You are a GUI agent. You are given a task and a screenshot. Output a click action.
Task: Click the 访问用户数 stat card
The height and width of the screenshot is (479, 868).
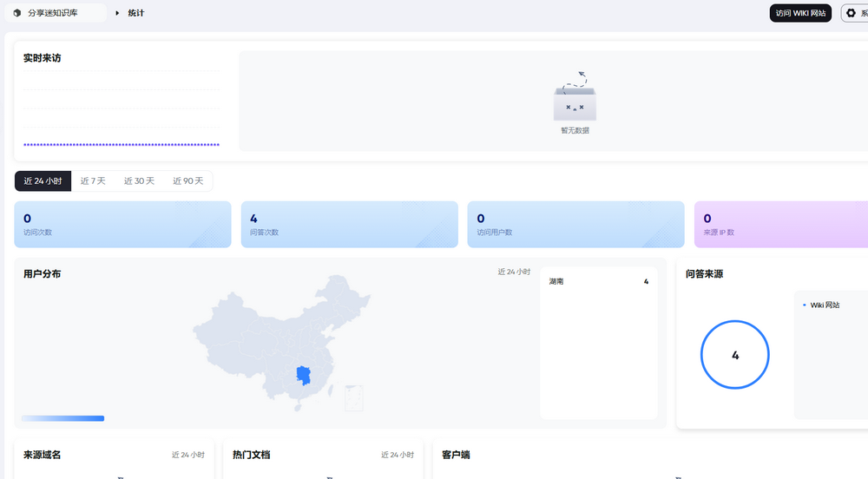(575, 225)
